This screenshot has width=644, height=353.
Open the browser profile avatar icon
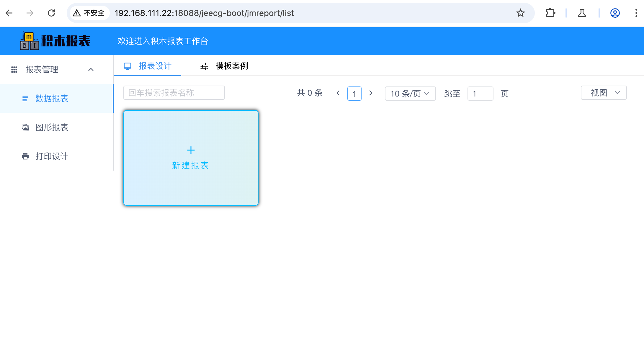[615, 13]
